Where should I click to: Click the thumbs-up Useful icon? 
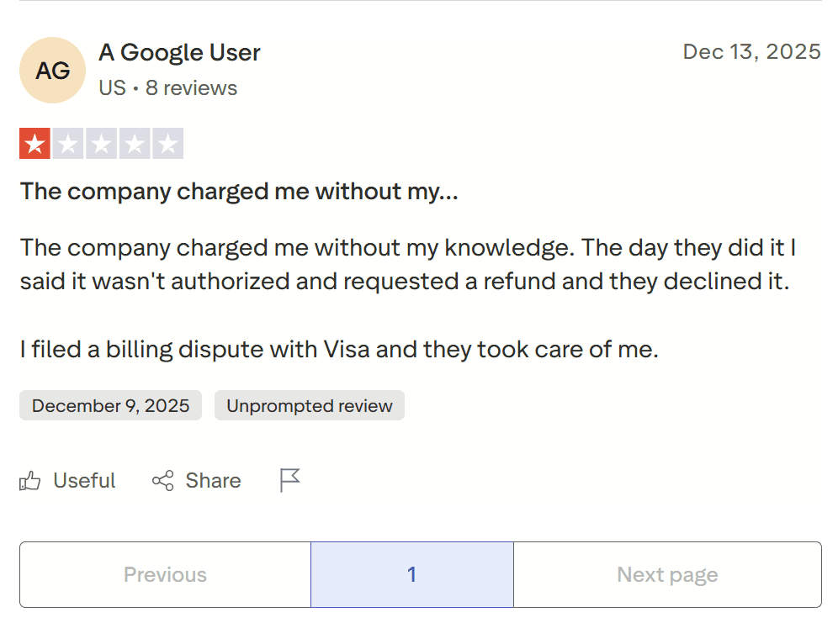(30, 480)
